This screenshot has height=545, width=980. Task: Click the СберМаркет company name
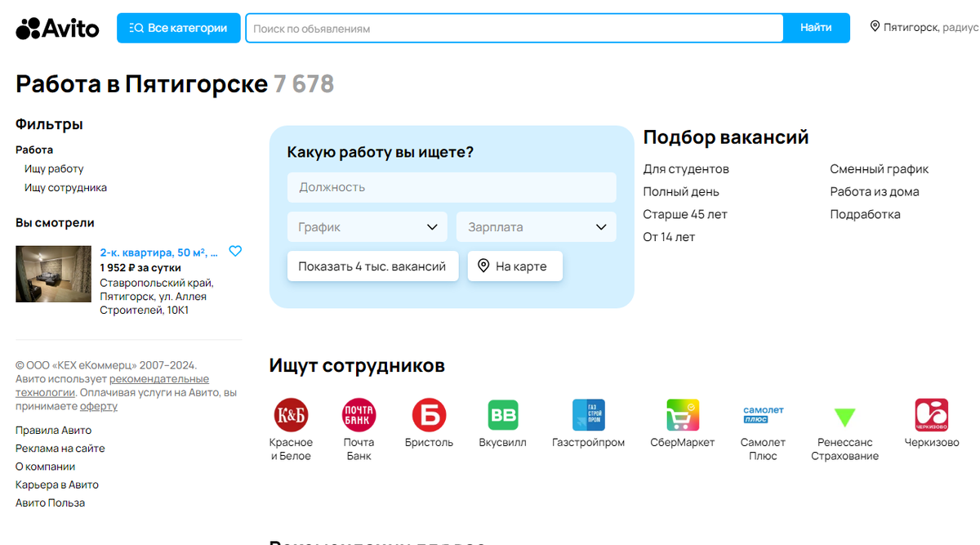click(683, 442)
